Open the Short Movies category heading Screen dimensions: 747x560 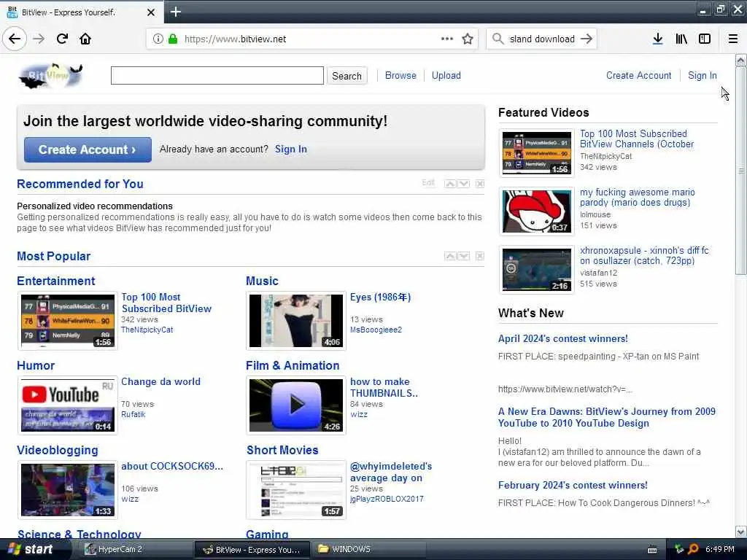282,450
